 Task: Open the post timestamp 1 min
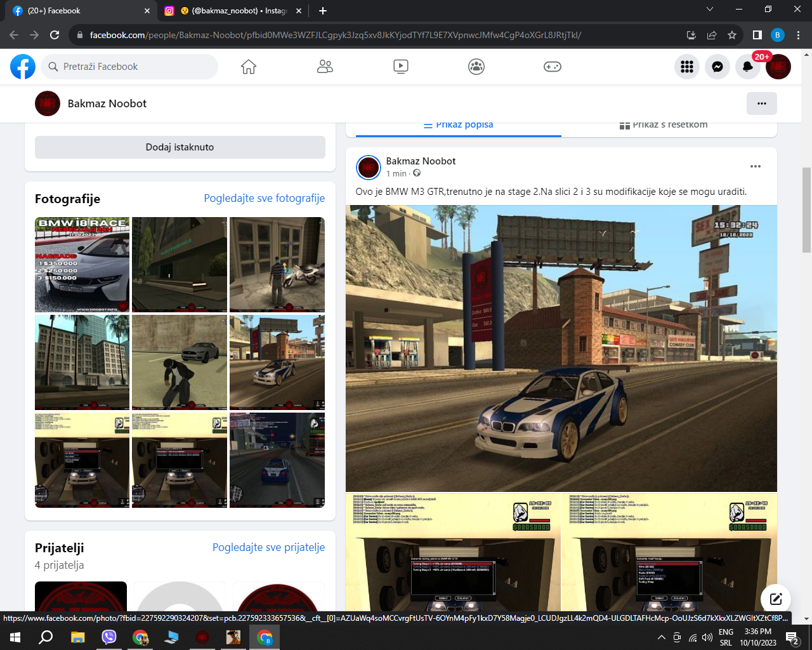point(396,174)
